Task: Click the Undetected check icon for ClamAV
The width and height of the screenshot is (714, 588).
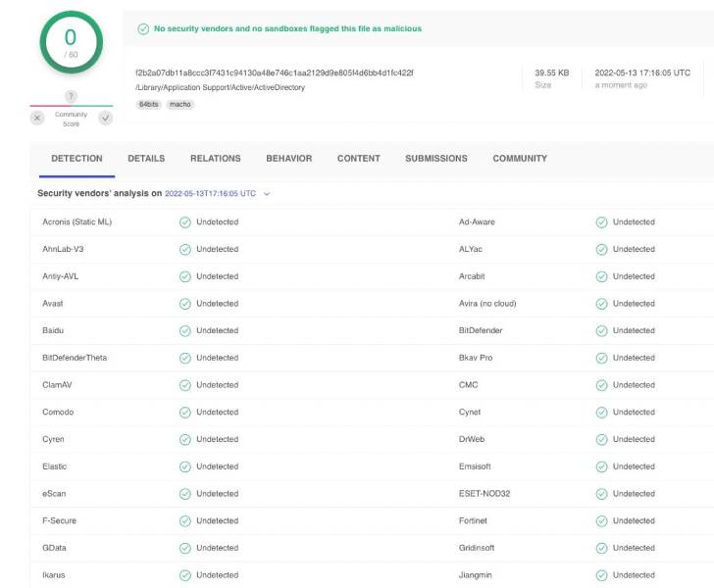Action: pos(184,385)
